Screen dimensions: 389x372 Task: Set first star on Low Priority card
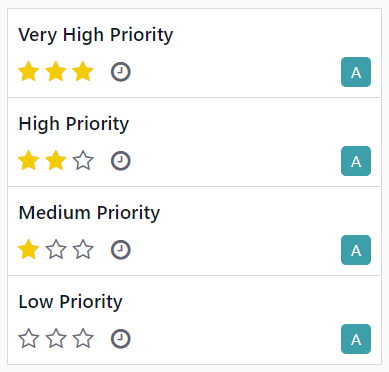[x=29, y=339]
